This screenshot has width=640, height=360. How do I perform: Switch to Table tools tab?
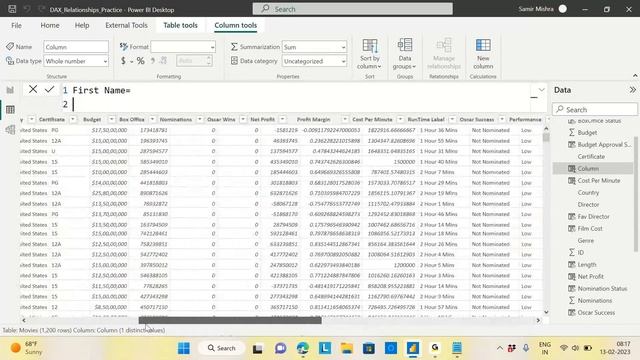(x=180, y=25)
